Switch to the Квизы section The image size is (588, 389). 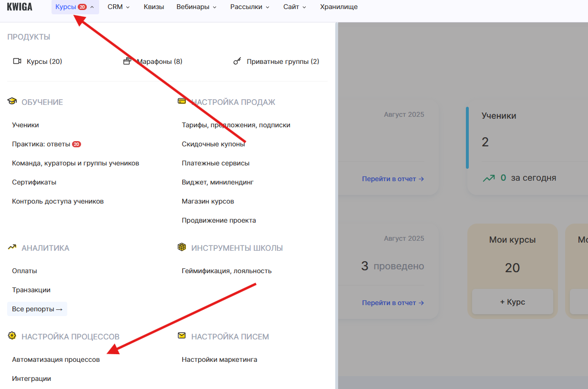[154, 7]
